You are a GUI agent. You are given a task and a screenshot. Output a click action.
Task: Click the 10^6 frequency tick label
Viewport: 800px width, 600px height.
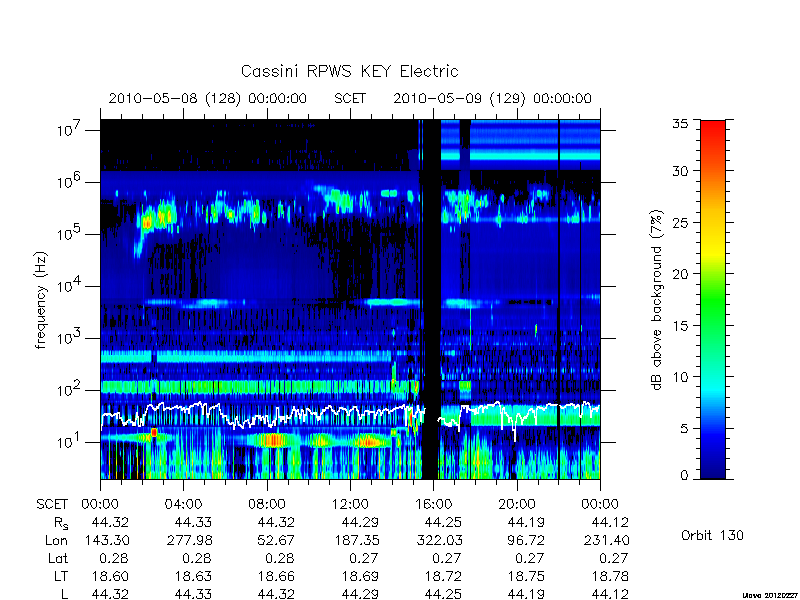pos(70,182)
